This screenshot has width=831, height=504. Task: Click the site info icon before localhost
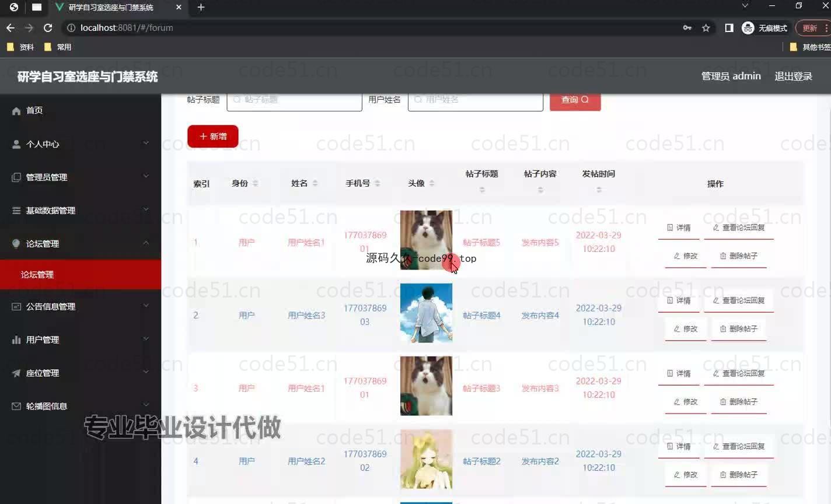[x=71, y=27]
